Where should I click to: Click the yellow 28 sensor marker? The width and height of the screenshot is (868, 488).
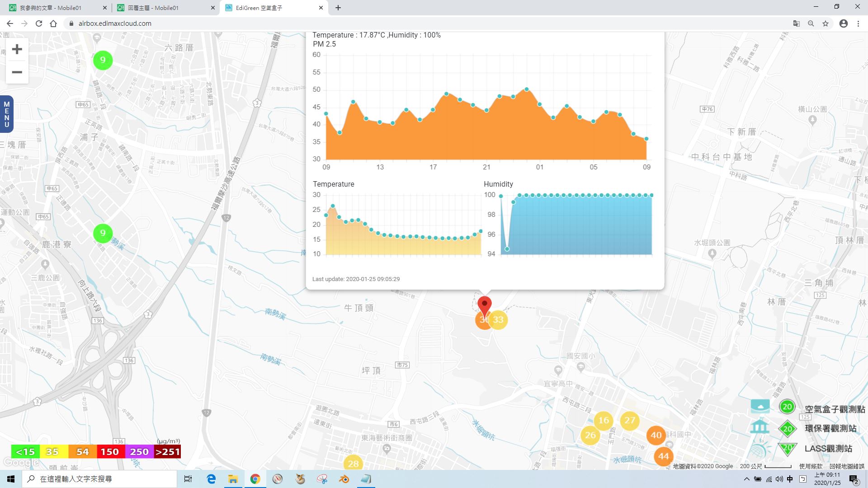tap(353, 464)
